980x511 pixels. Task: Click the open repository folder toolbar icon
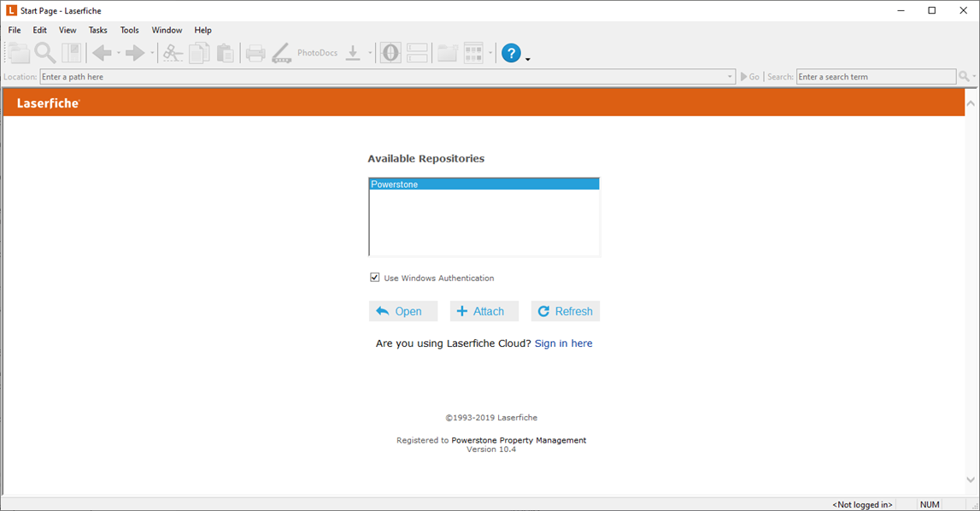click(19, 53)
